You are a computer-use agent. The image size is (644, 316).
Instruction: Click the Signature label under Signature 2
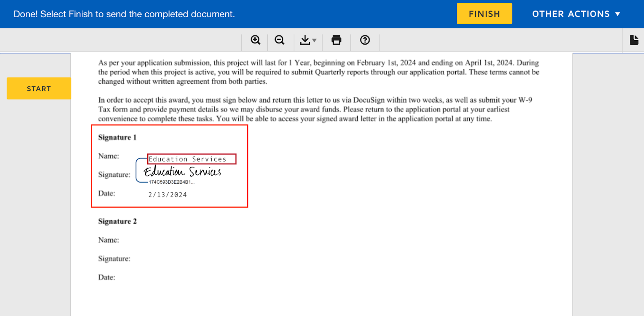point(114,259)
